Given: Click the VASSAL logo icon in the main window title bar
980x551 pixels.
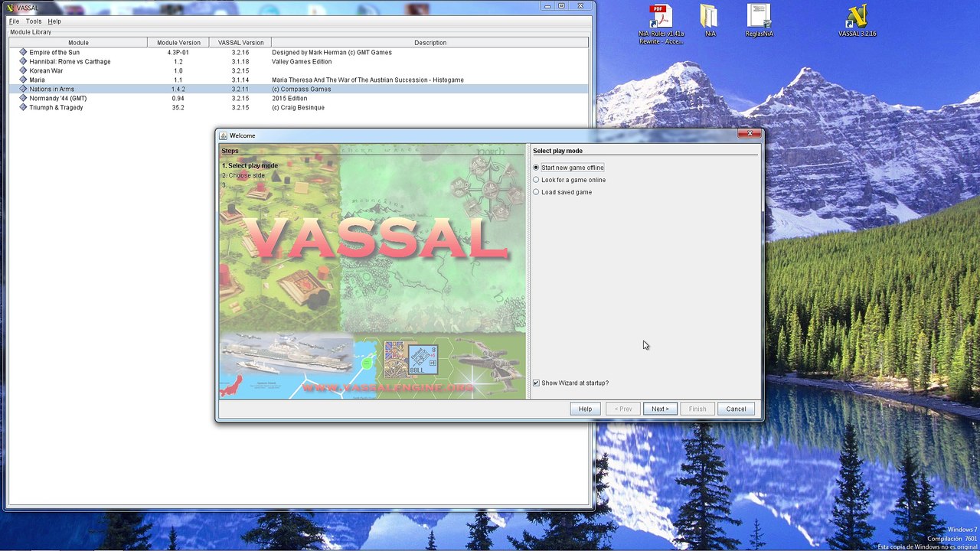Looking at the screenshot, I should point(11,8).
